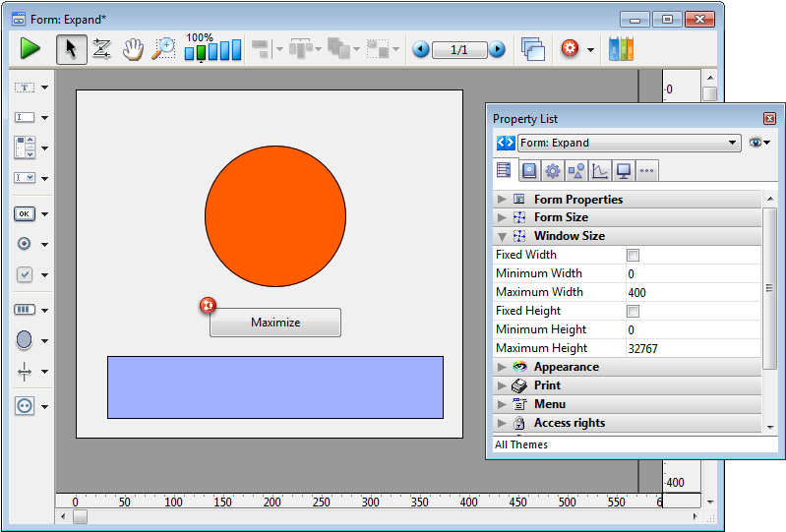
Task: Open the library books icon
Action: click(x=621, y=49)
